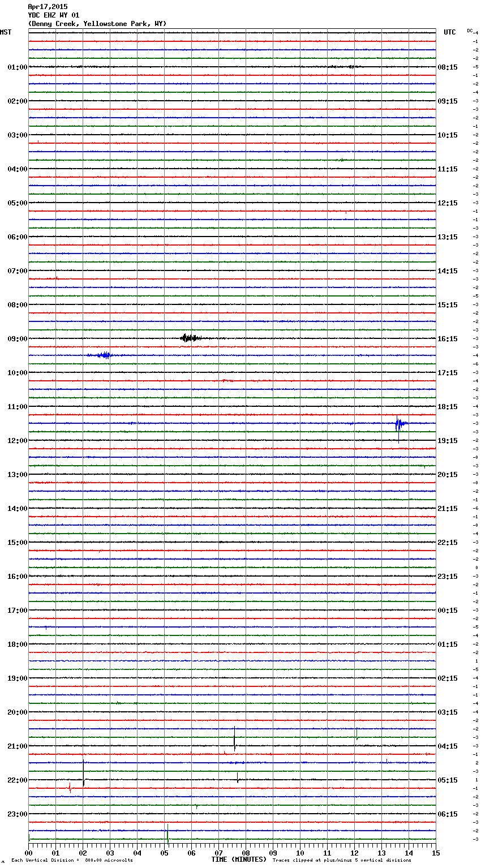481x868 pixels.
Task: Click the "12:15" UTC time label
Action: [x=448, y=203]
